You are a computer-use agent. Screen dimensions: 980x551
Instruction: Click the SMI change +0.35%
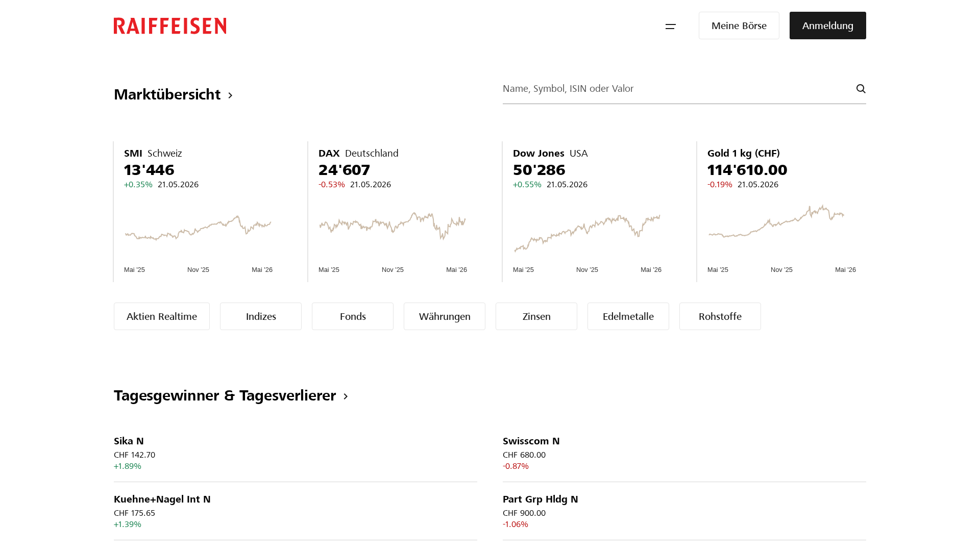click(138, 185)
